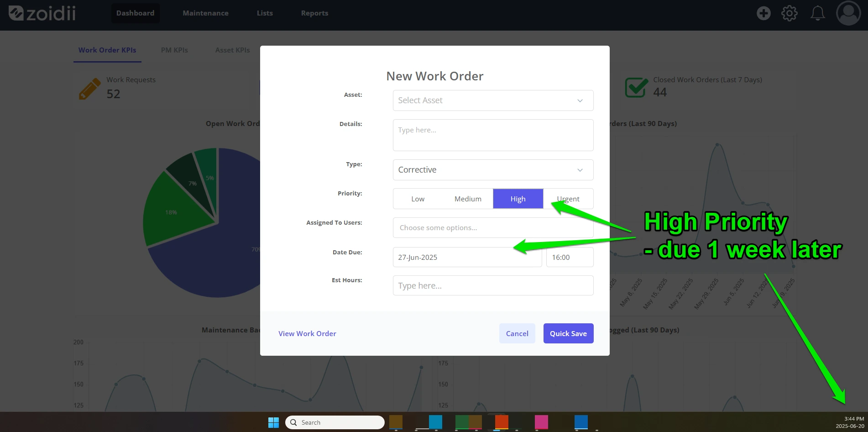Open the Type dropdown showing Corrective
Screen dimensions: 868x432
(x=493, y=170)
